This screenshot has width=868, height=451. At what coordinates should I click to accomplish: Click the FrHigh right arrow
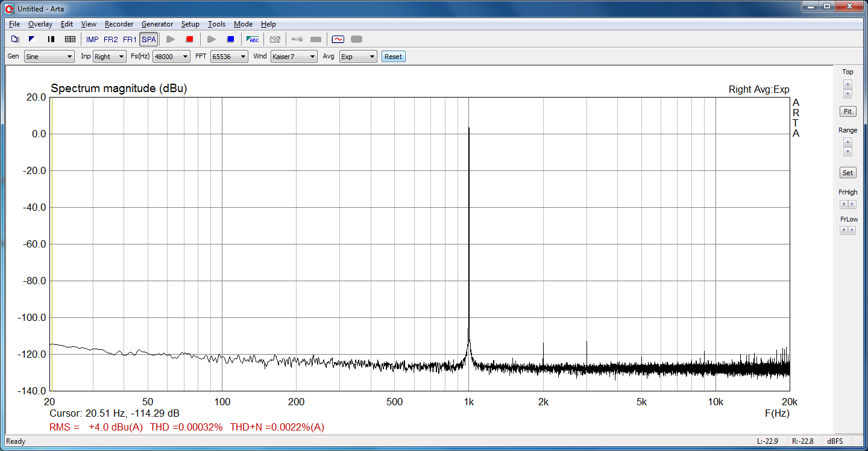[852, 205]
